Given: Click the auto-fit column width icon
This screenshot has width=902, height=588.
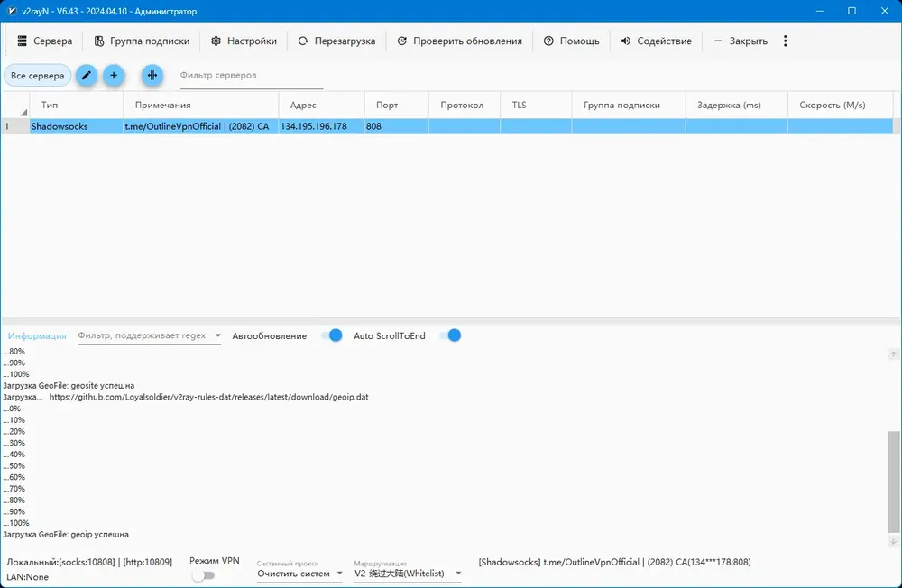Looking at the screenshot, I should [x=152, y=76].
